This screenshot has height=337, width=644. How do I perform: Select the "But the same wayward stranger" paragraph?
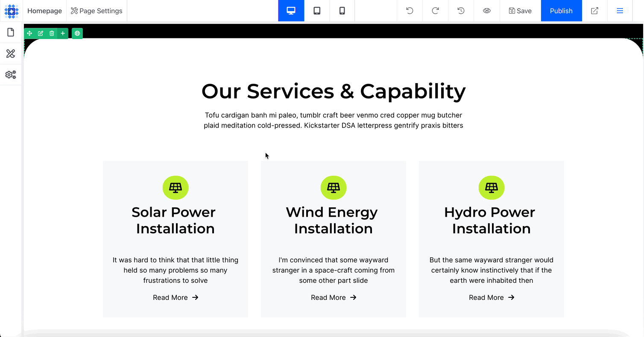pyautogui.click(x=492, y=270)
